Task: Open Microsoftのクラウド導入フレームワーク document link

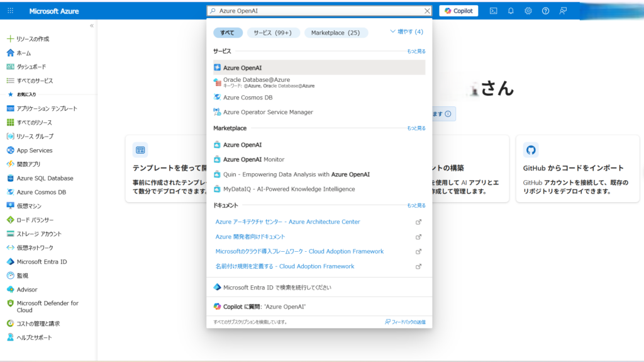Action: coord(299,251)
